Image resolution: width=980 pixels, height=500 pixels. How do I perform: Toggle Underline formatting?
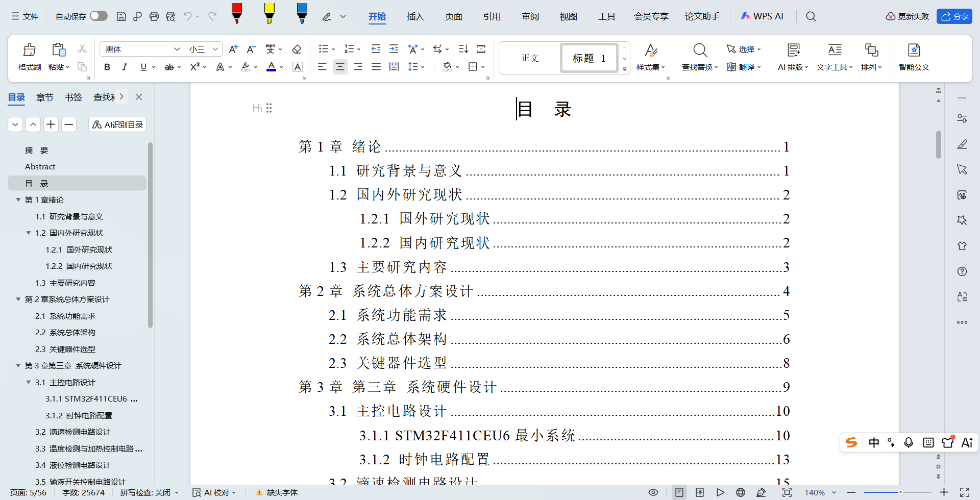tap(143, 67)
